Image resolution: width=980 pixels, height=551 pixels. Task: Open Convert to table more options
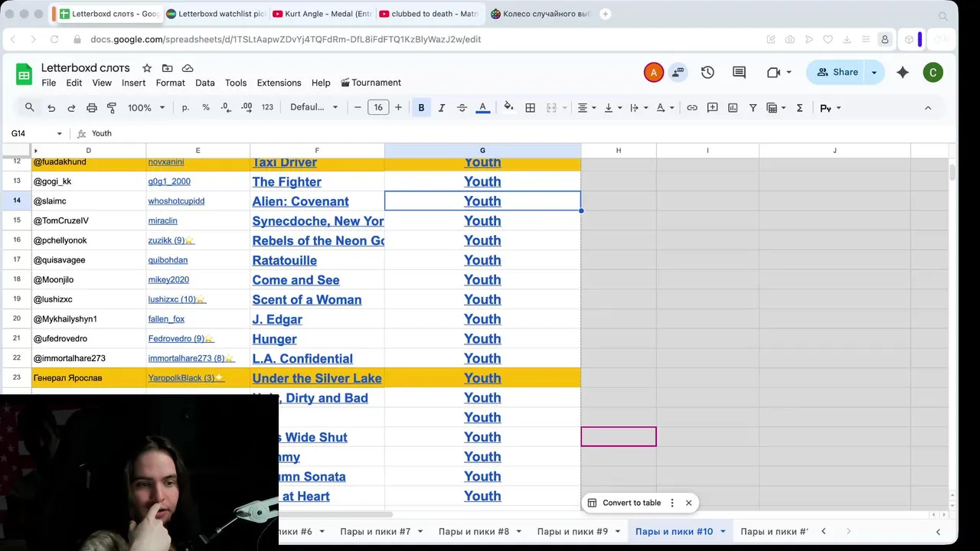(672, 503)
